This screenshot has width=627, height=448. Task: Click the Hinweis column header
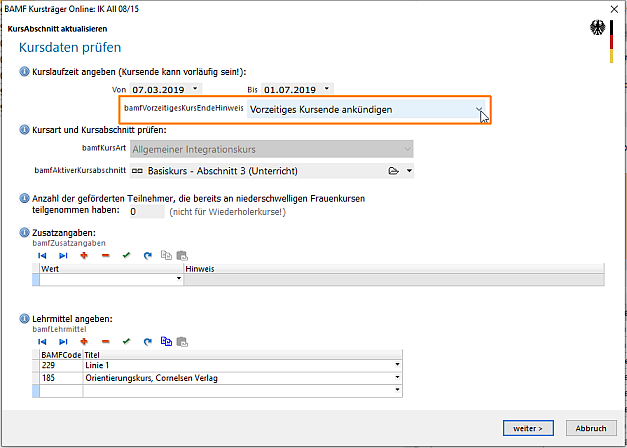394,269
